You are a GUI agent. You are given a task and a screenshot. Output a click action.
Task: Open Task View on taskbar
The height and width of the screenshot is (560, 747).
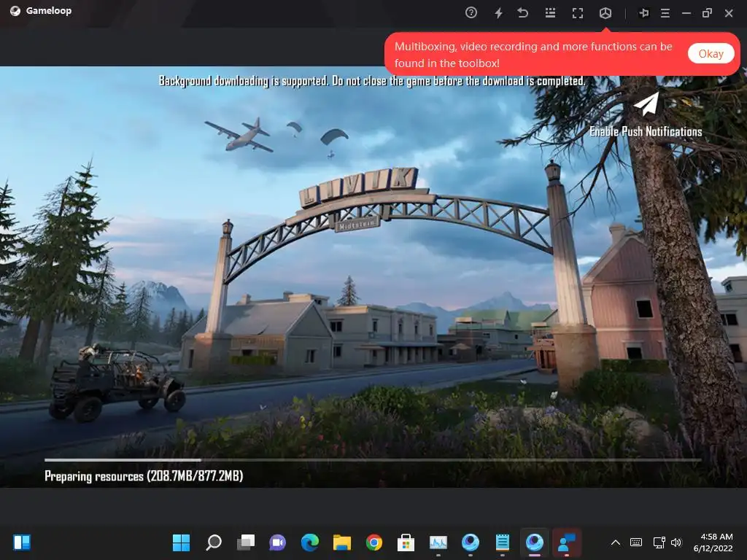pos(246,542)
